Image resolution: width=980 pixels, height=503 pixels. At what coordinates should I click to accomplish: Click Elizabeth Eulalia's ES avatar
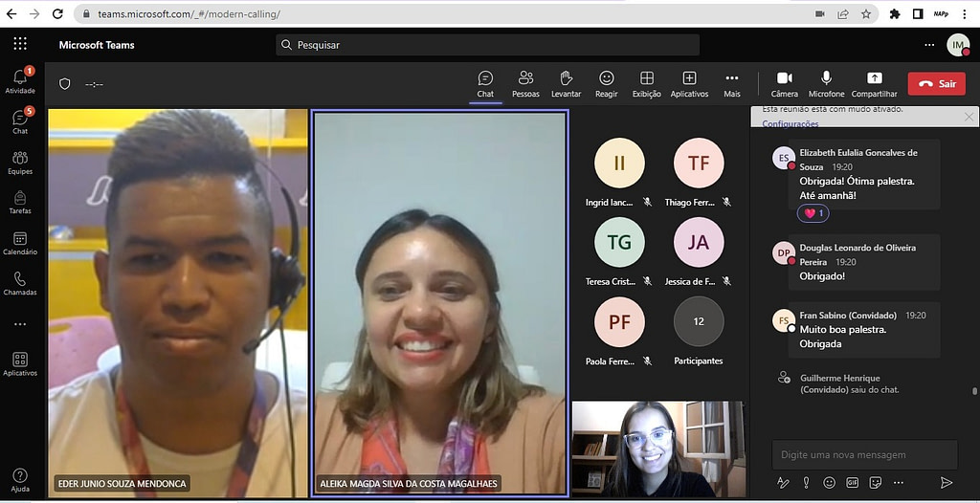pyautogui.click(x=783, y=158)
